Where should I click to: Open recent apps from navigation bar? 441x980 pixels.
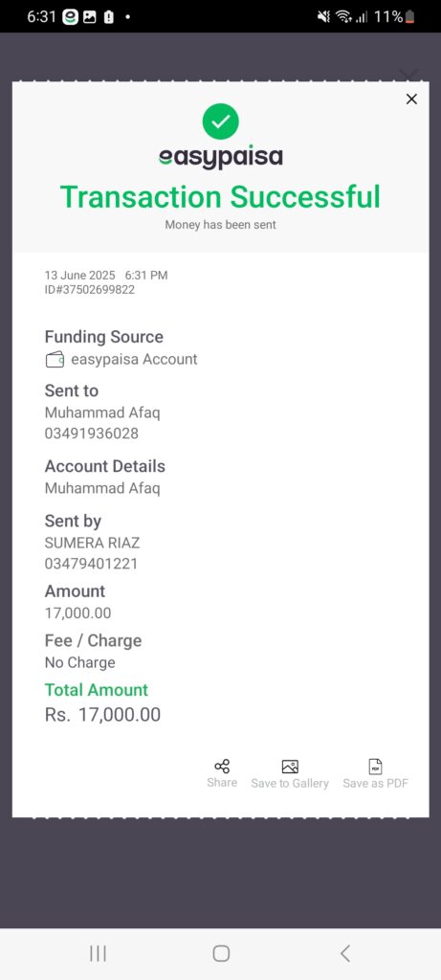pos(99,953)
